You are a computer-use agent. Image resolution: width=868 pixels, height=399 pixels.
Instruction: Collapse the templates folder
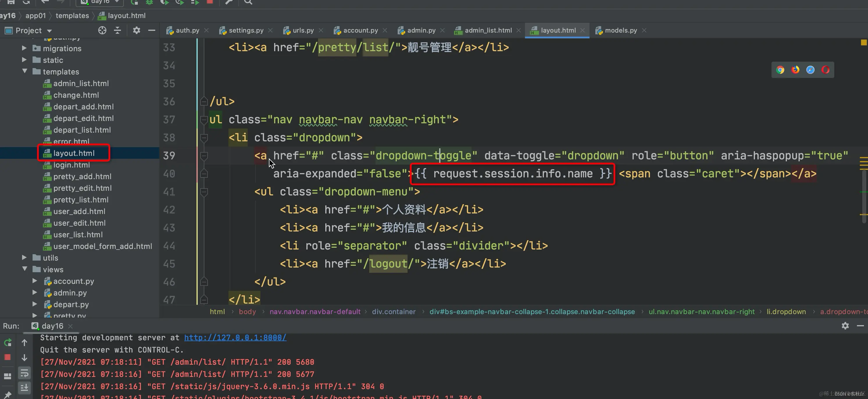25,72
